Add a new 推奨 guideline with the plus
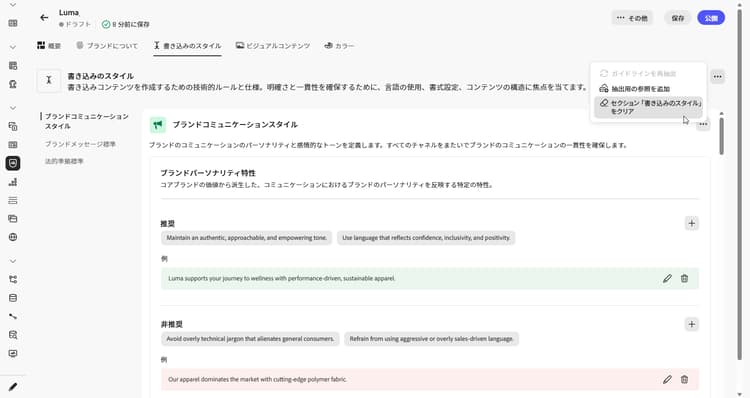The image size is (750, 398). 691,223
